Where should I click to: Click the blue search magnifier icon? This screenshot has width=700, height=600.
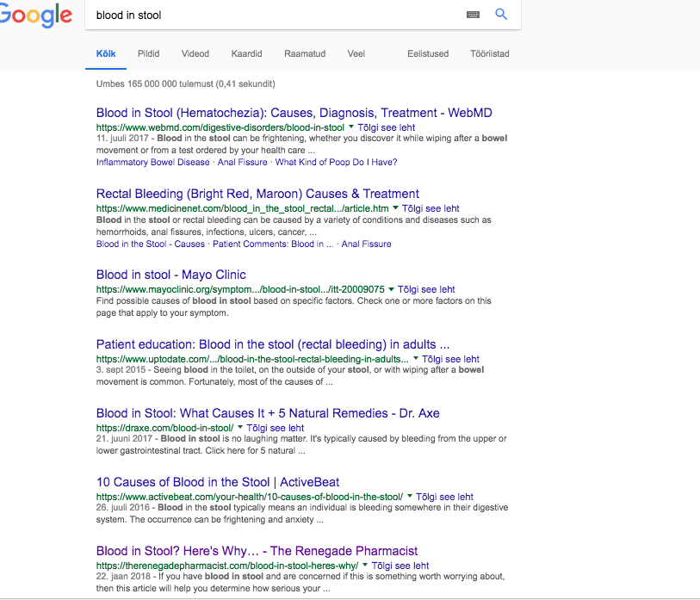pos(501,15)
